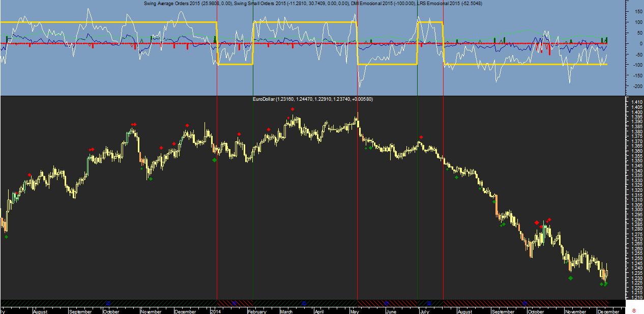Select the March label on the date axis
Viewport: 644px width, 314px height.
[x=286, y=311]
